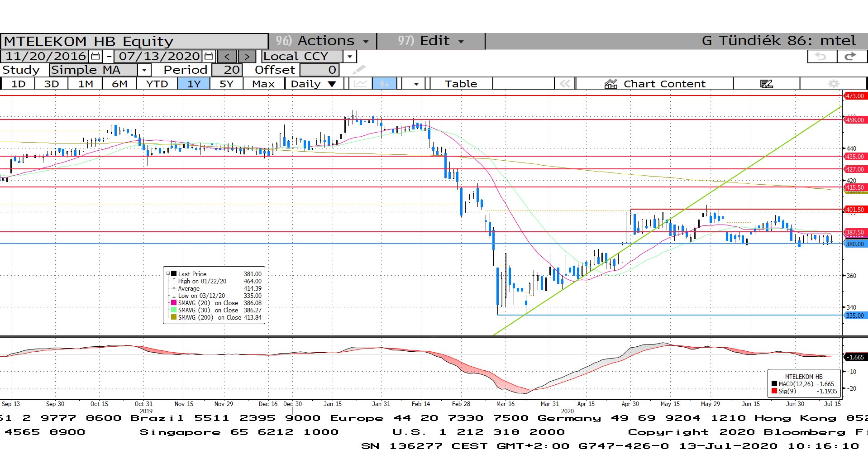Click the undo arrow button

821,56
